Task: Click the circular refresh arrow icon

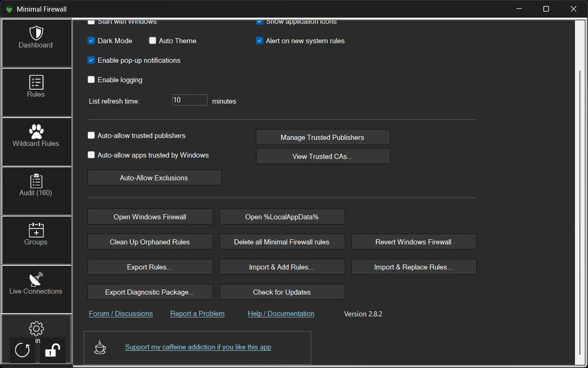Action: pos(23,350)
